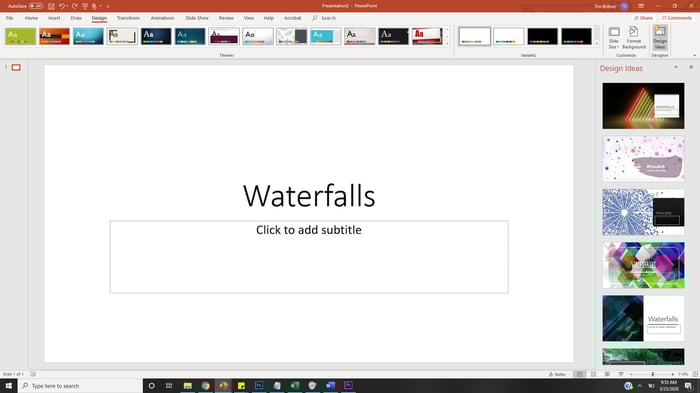Viewport: 700px width, 393px height.
Task: Toggle the Notes pane
Action: click(x=558, y=374)
